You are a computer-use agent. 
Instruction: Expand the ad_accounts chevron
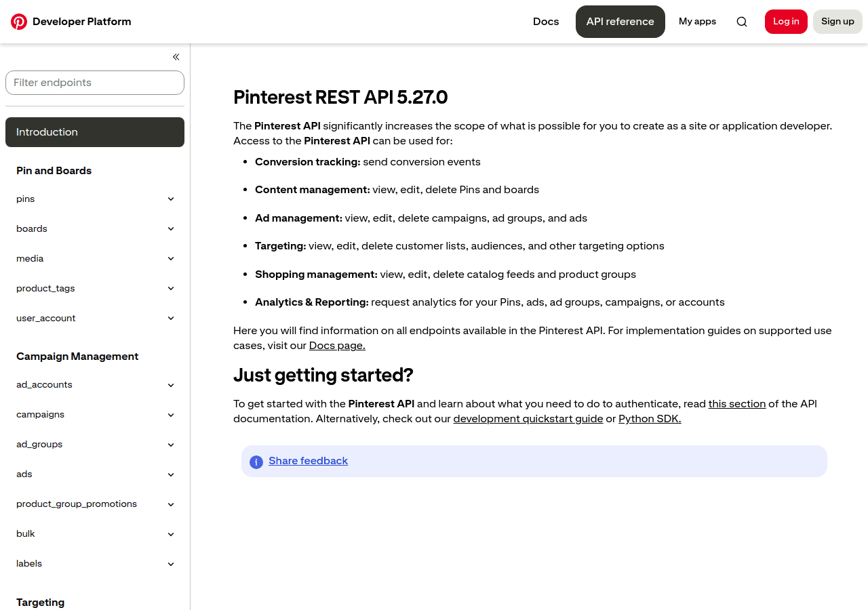(171, 385)
